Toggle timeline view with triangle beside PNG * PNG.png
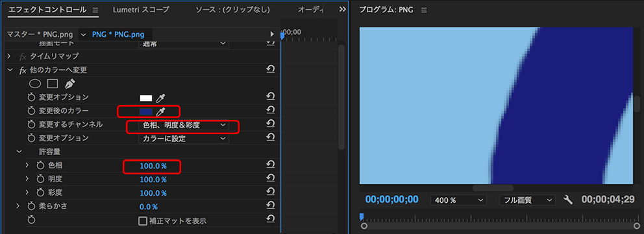Viewport: 644px width, 234px height. pyautogui.click(x=272, y=34)
